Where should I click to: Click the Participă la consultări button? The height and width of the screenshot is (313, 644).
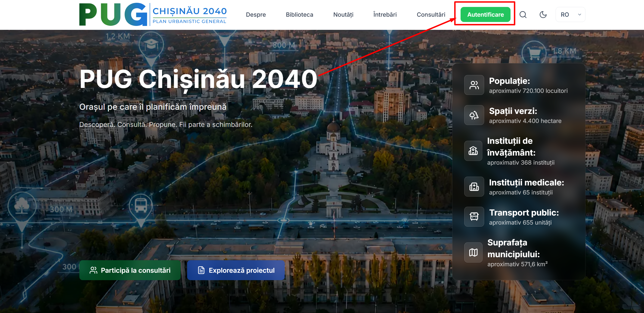130,270
